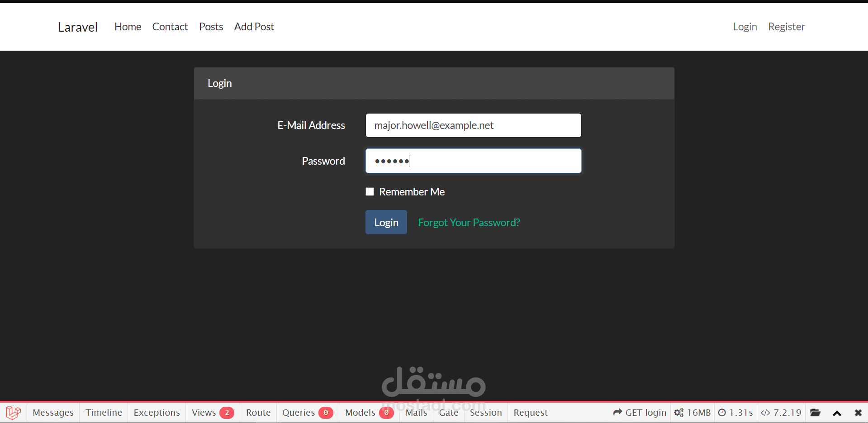Viewport: 868px width, 423px height.
Task: Toggle the Remember Me checkbox
Action: [x=370, y=192]
